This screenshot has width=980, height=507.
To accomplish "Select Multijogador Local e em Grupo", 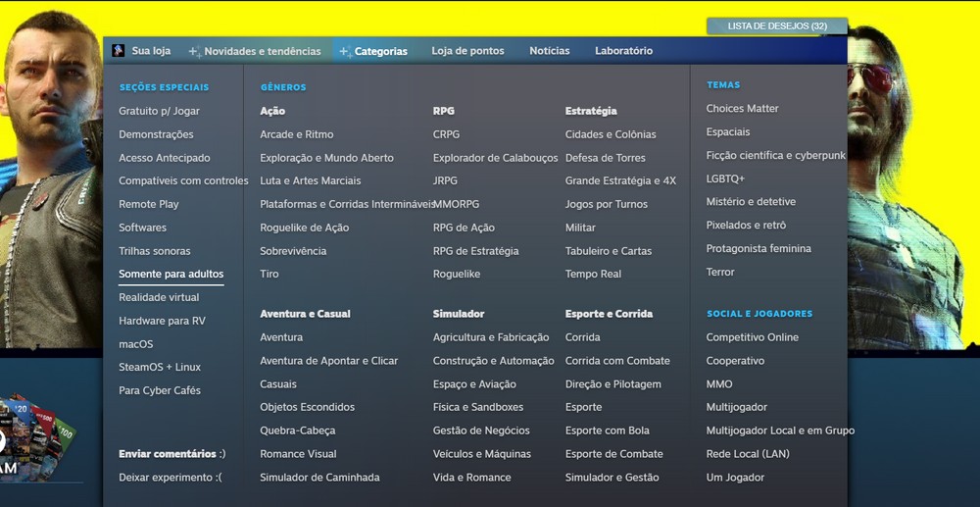I will pyautogui.click(x=781, y=431).
